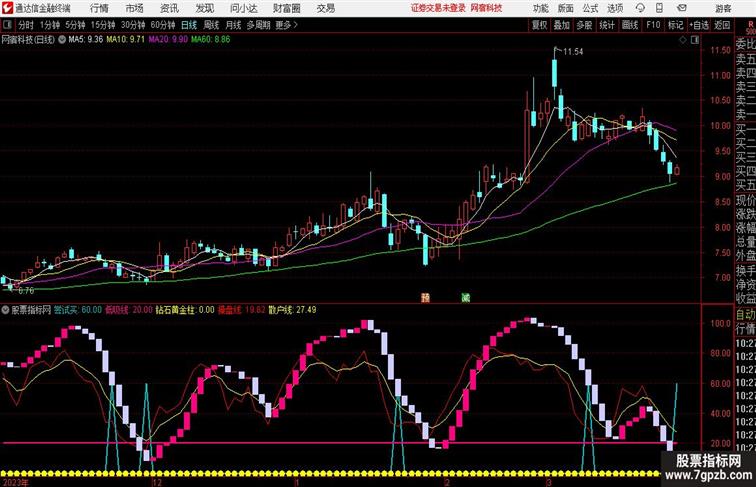Expand the 更多 periods dropdown
This screenshot has height=487, width=756.
286,25
